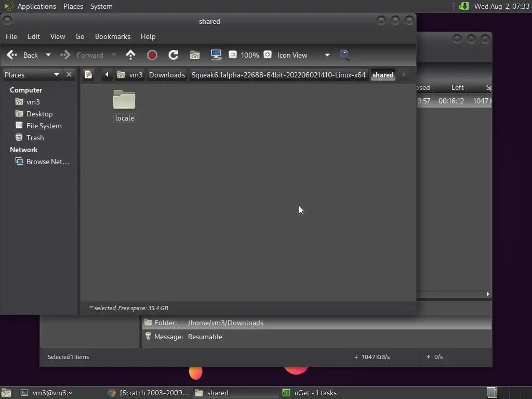Switch to shared taskbar window button
The image size is (532, 399).
[236, 393]
